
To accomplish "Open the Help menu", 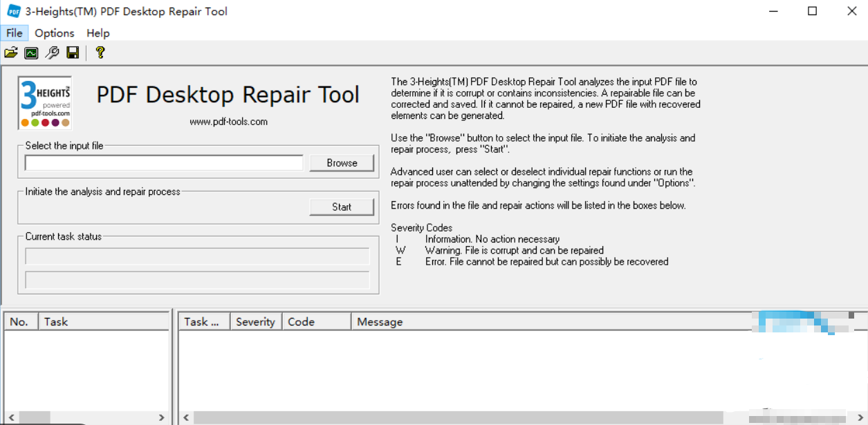I will 98,33.
